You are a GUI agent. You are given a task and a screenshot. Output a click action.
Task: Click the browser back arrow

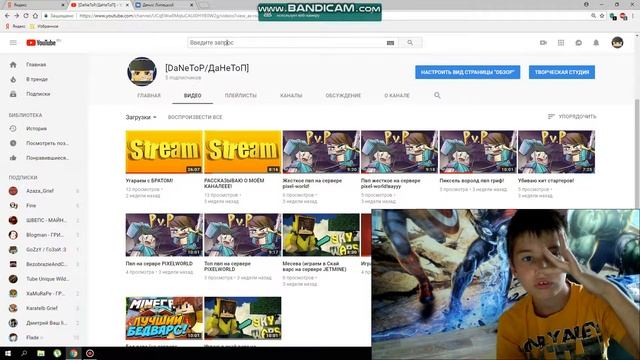click(x=7, y=16)
